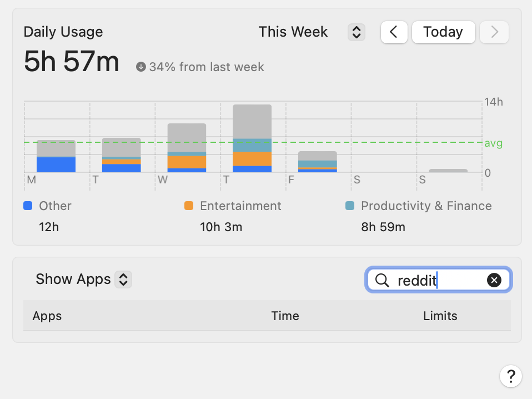The image size is (532, 399).
Task: Select Monday's usage bar in the chart
Action: pyautogui.click(x=56, y=156)
